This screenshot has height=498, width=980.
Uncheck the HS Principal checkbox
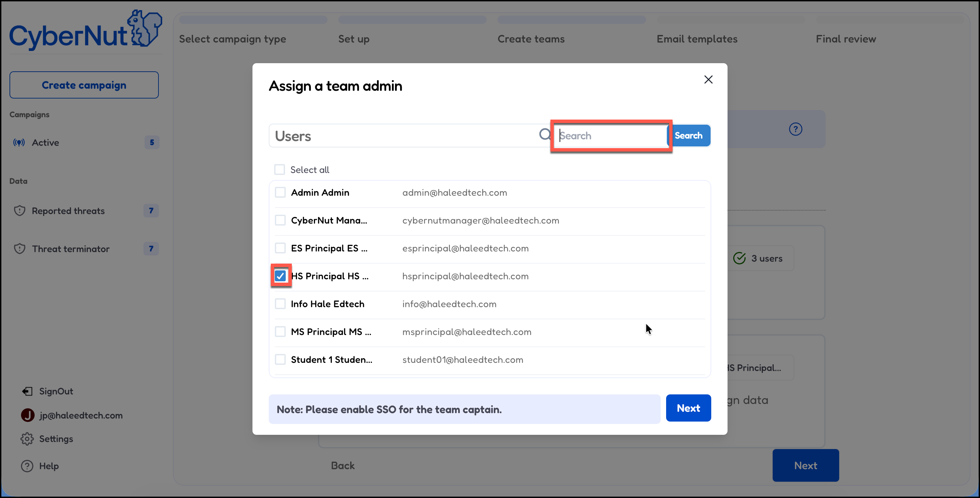click(x=280, y=275)
